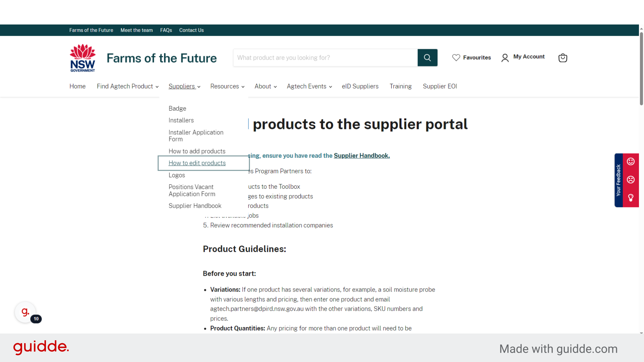The width and height of the screenshot is (644, 362).
Task: Click Meet the team link
Action: [137, 30]
